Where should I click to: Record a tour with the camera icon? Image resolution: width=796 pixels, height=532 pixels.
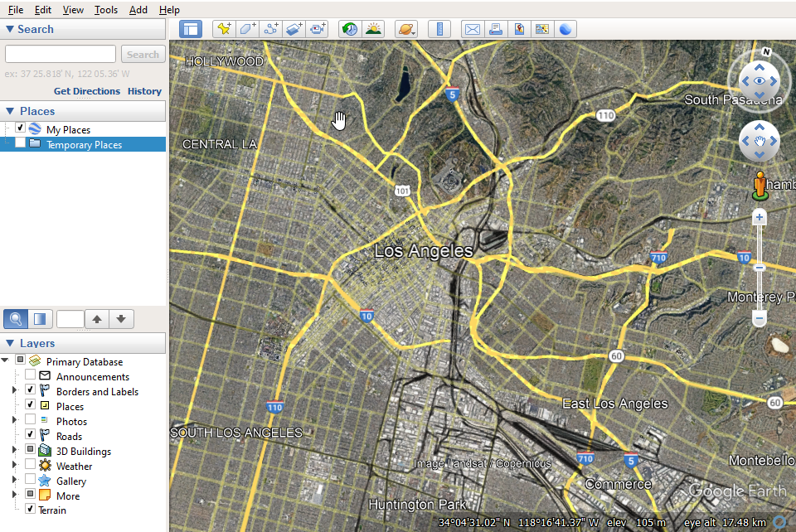(318, 29)
